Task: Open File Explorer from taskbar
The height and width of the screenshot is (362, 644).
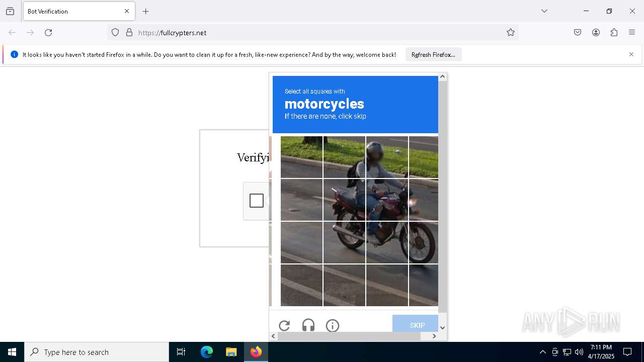Action: point(231,352)
